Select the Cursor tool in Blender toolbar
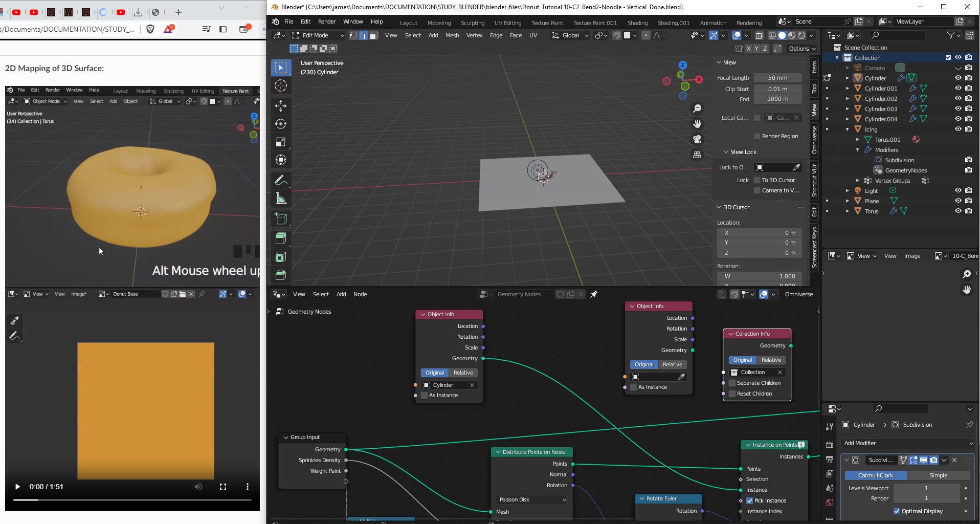The height and width of the screenshot is (524, 980). coord(281,85)
